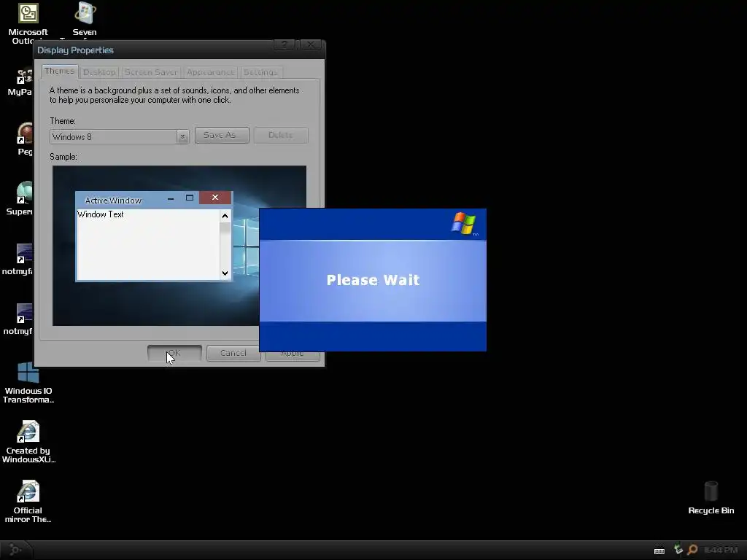Expand the Theme combo box arrow
This screenshot has width=747, height=560.
coord(182,137)
